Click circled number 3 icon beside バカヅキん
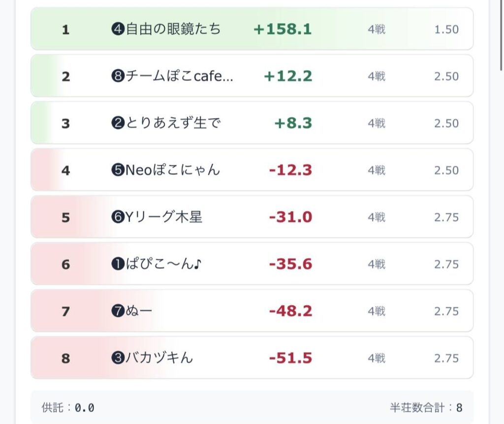Screen dimensions: 504x424 [117, 358]
